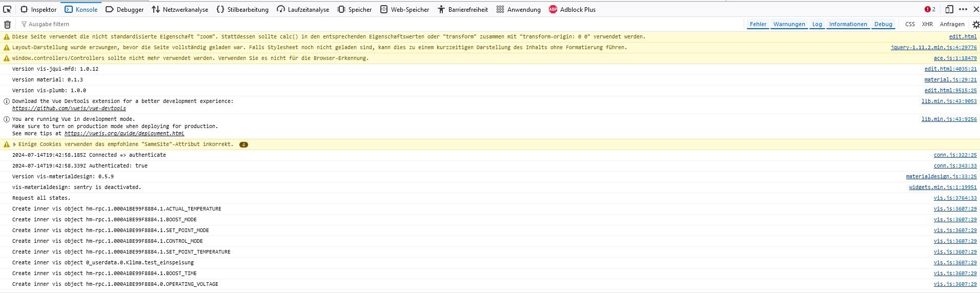Toggle the Debug log filter

(883, 24)
